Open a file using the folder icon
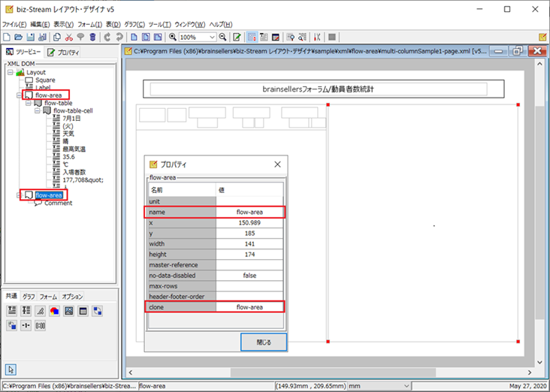The height and width of the screenshot is (392, 550). (19, 37)
